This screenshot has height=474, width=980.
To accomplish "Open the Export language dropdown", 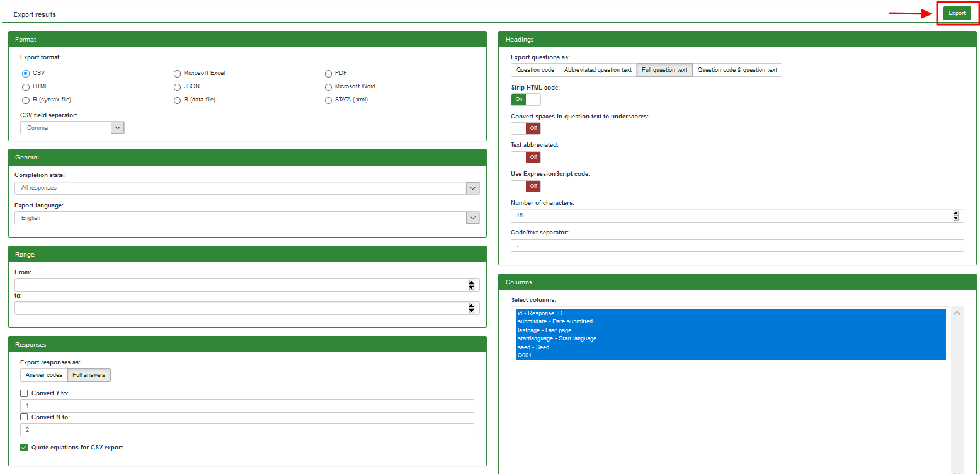I will point(247,218).
